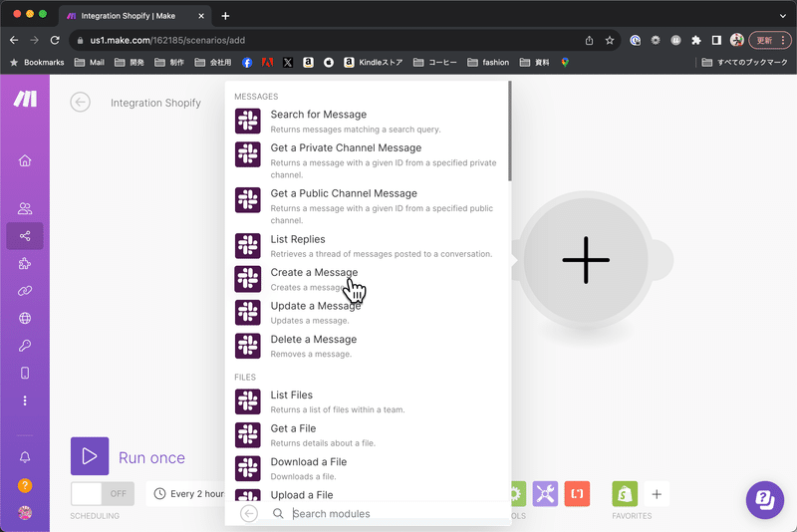This screenshot has width=797, height=532.
Task: Select Integration Shopify | Make tab
Action: (x=135, y=16)
